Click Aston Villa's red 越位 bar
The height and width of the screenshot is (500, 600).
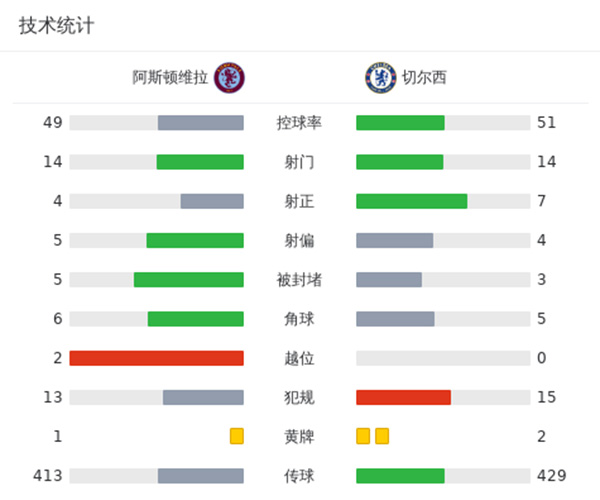157,358
